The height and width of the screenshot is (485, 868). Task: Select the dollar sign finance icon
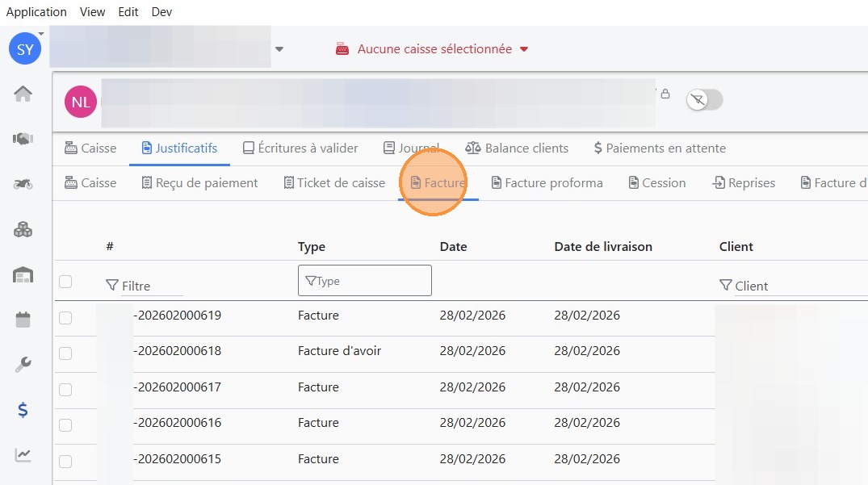[23, 411]
